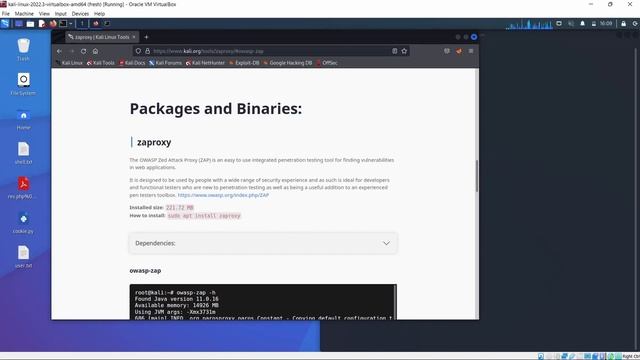Click the tracking protection shield icon
Viewport: 640px width, 360px height.
pyautogui.click(x=138, y=51)
